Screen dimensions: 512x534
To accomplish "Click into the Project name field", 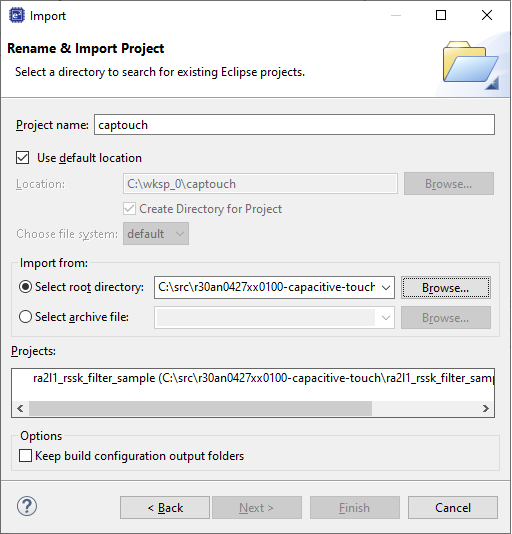I will pyautogui.click(x=294, y=125).
